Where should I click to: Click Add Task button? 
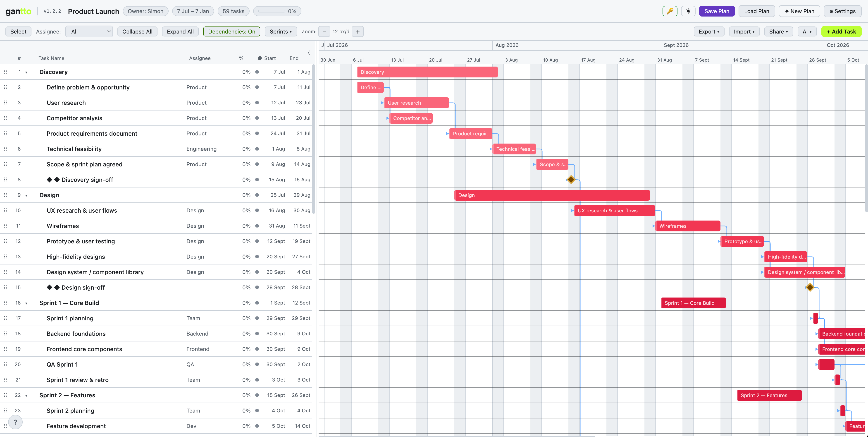pos(841,32)
